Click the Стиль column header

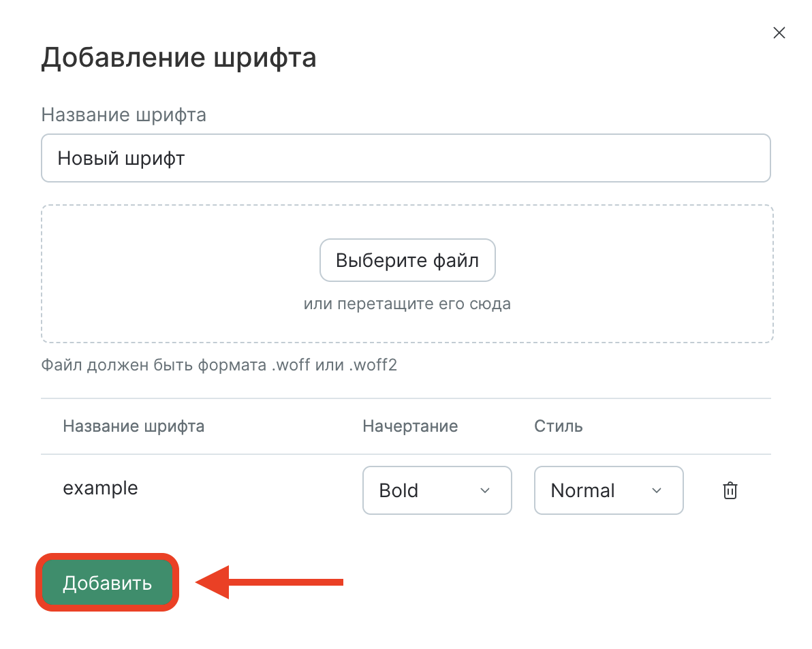[557, 426]
